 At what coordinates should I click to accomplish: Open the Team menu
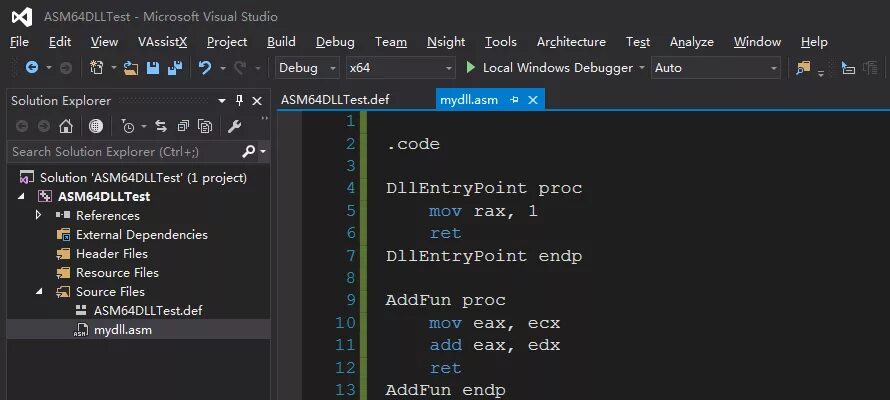[391, 42]
